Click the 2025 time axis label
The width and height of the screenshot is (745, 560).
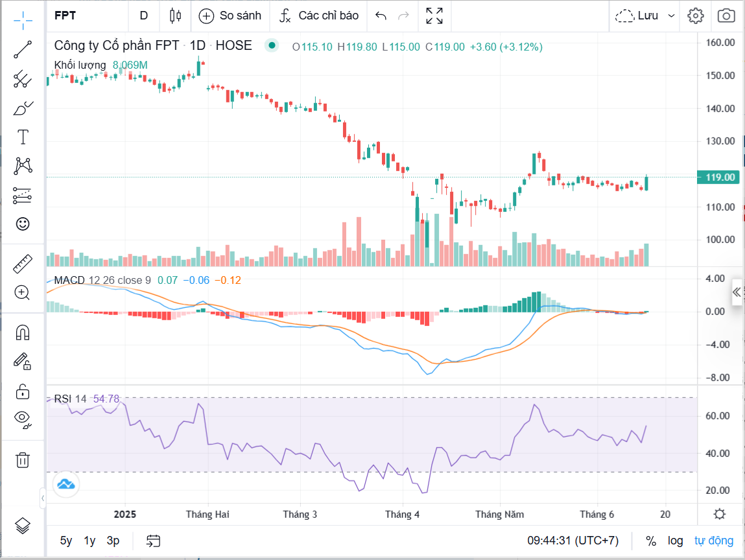[125, 515]
